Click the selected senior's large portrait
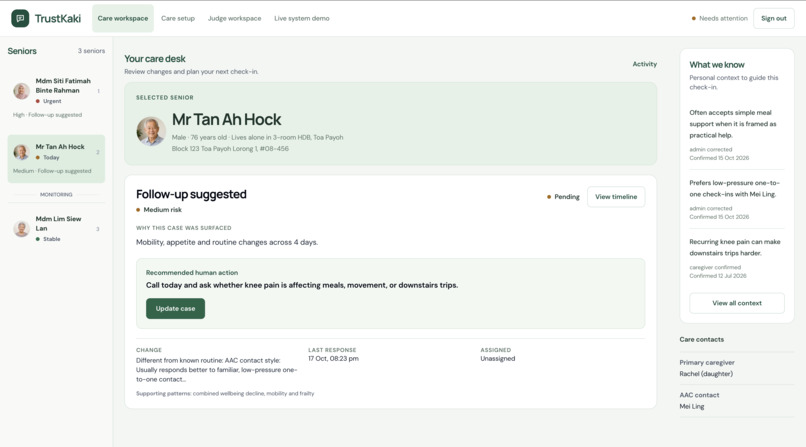 [151, 131]
